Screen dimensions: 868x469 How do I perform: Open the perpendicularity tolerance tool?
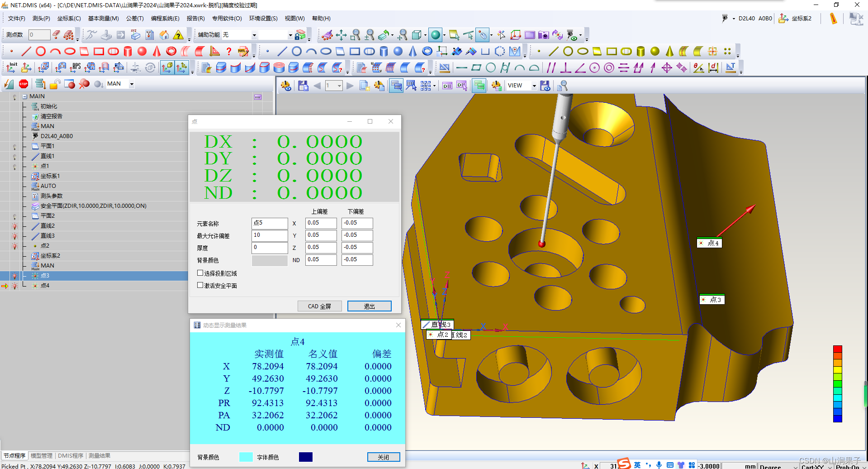(565, 67)
